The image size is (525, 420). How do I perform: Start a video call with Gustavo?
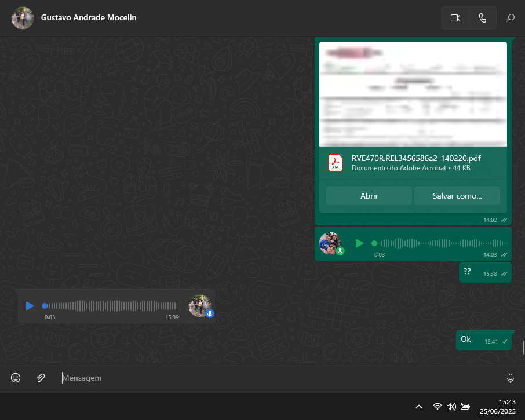coord(455,18)
